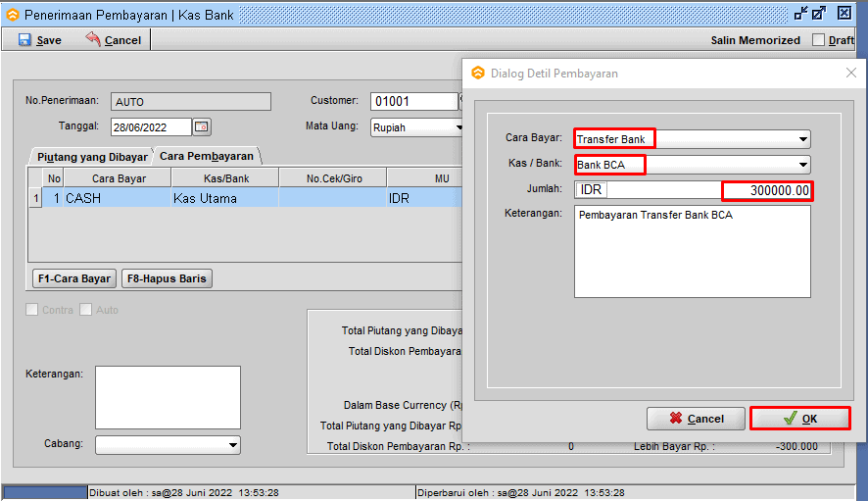Select the Cara Pembayaran tab

207,156
